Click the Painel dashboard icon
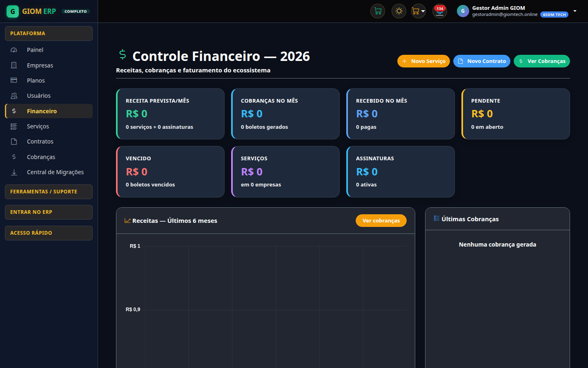The width and height of the screenshot is (588, 368). 14,50
